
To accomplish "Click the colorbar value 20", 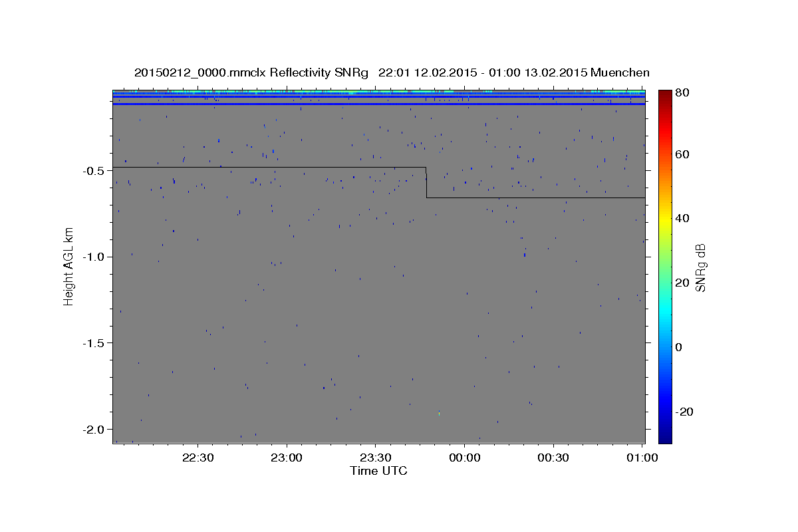I will pyautogui.click(x=683, y=283).
